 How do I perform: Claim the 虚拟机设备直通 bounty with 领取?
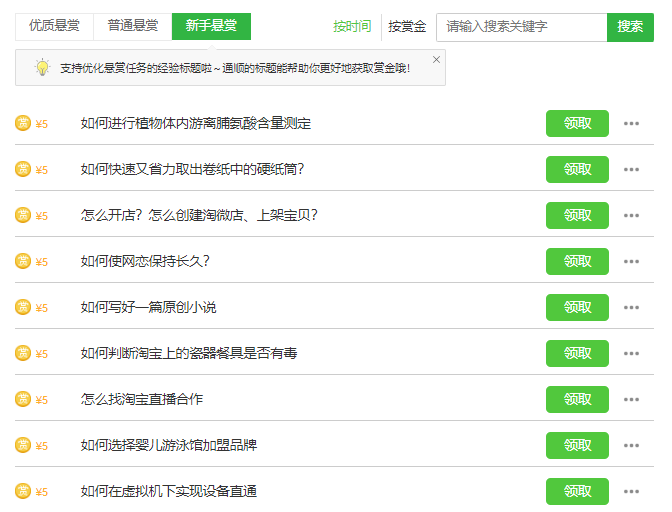pos(577,491)
